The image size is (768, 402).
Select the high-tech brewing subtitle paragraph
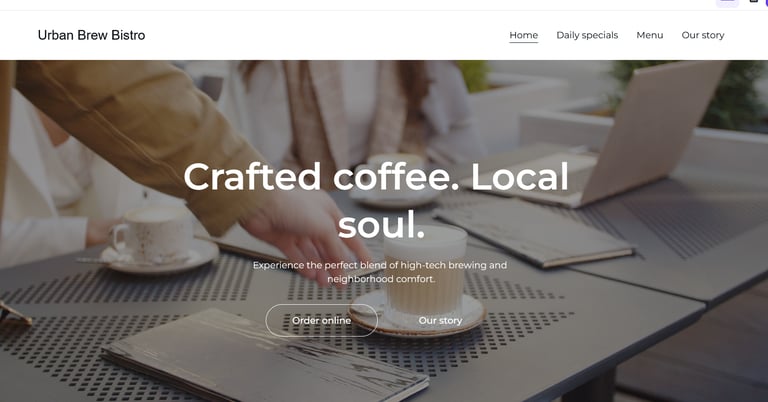tap(380, 272)
